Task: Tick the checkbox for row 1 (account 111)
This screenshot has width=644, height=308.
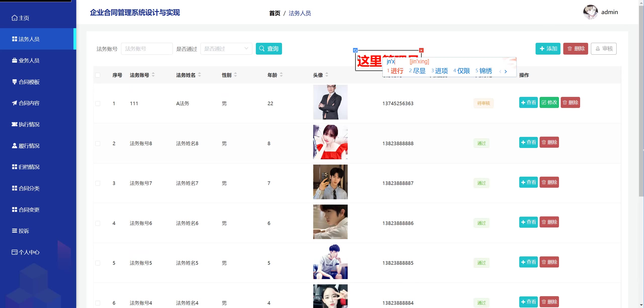Action: (98, 103)
